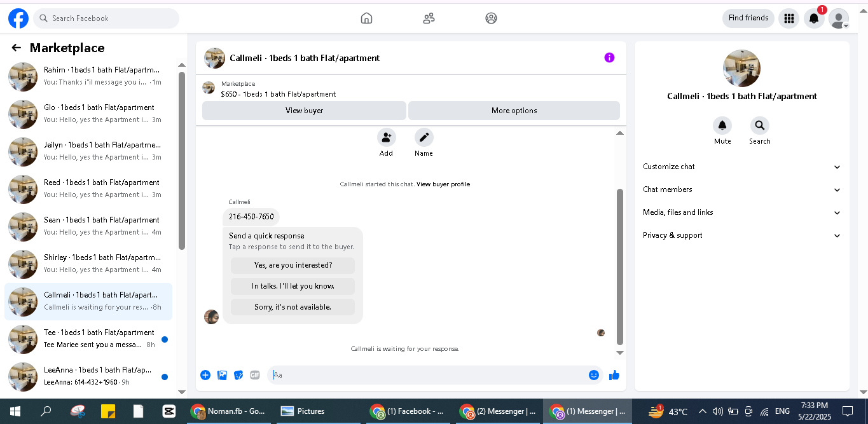Choose a sticker
868x424 pixels.
[x=238, y=375]
